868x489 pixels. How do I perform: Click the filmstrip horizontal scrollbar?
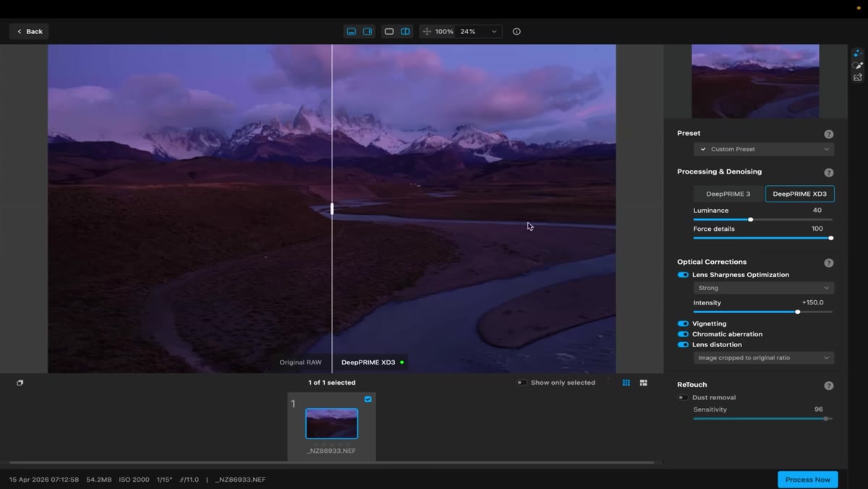(331, 462)
